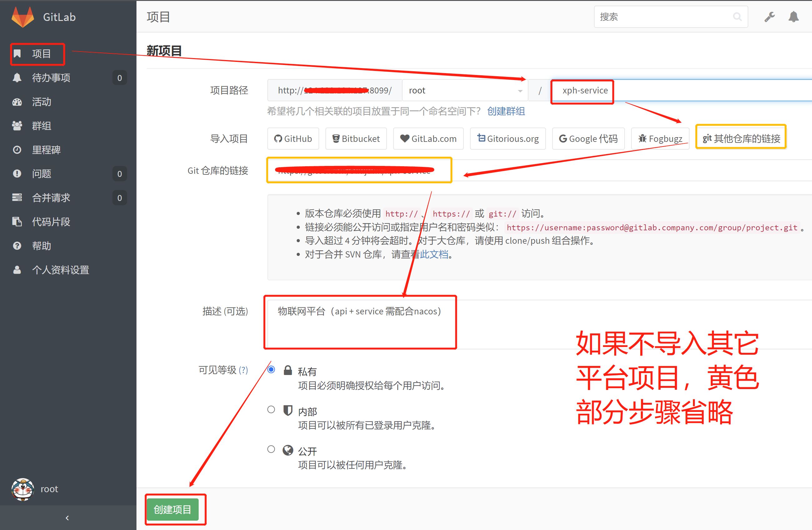Select the 私有 private visibility radio
812x530 pixels.
[x=271, y=369]
